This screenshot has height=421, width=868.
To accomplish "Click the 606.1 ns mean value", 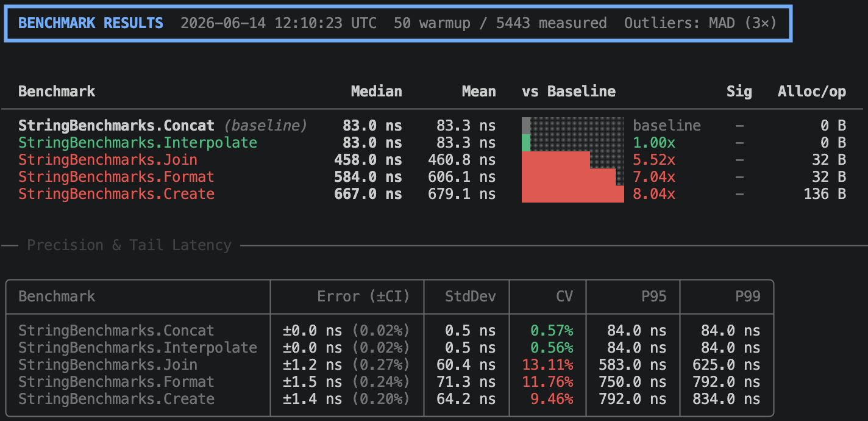I will coord(461,177).
